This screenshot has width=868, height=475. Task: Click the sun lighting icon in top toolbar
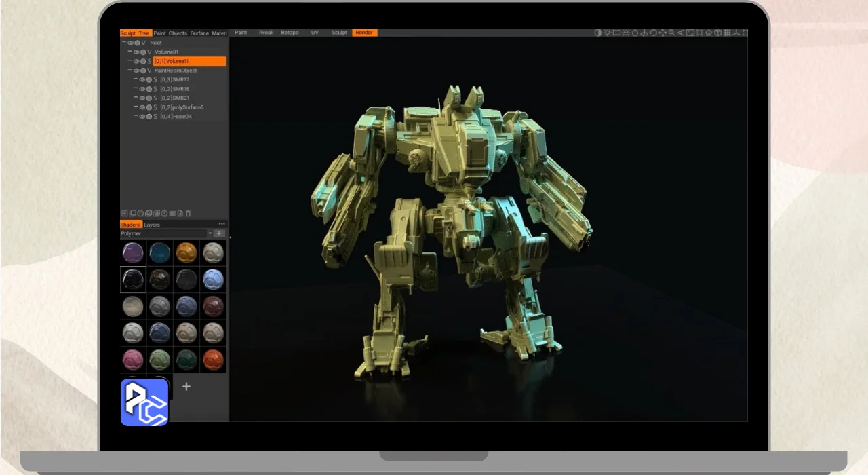(607, 33)
